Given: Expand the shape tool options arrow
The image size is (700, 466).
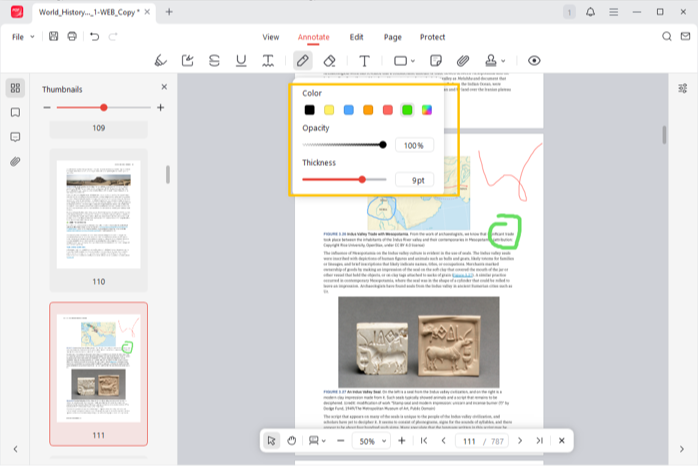Looking at the screenshot, I should pyautogui.click(x=413, y=61).
